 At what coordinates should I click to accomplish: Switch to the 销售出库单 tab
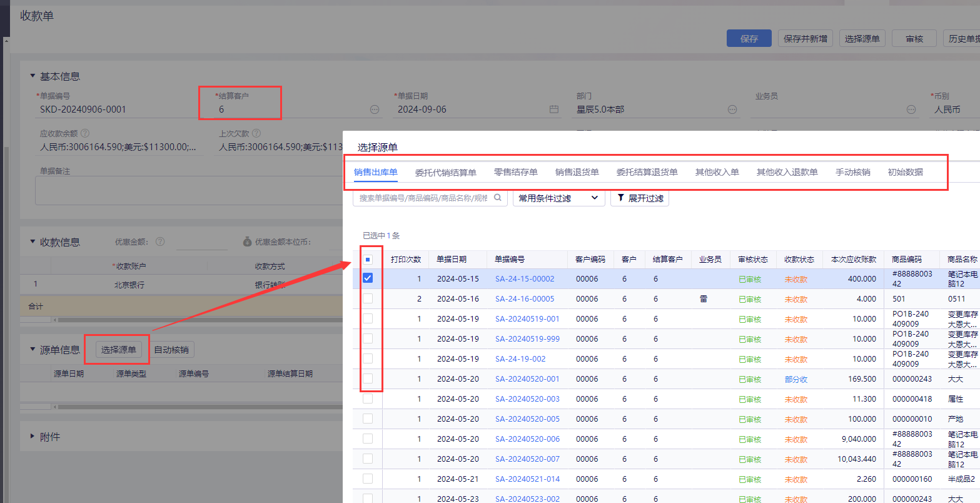click(375, 172)
